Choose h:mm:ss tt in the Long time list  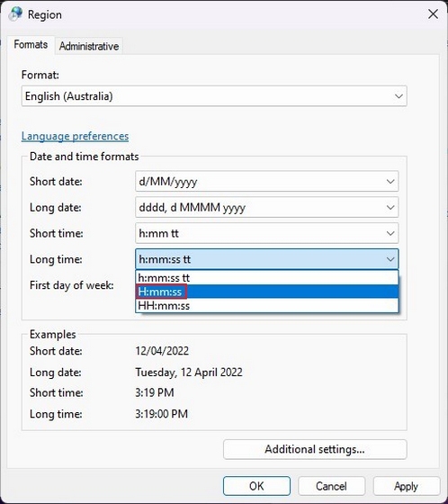pos(267,278)
